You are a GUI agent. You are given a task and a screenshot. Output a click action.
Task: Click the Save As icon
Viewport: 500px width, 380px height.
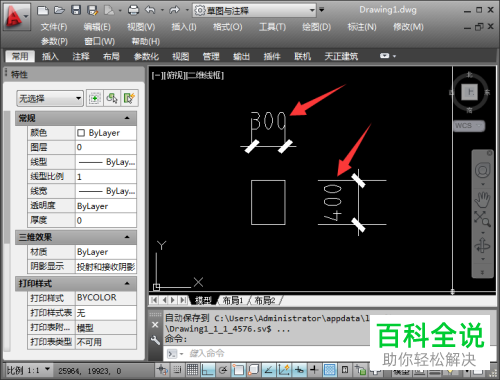[x=92, y=10]
